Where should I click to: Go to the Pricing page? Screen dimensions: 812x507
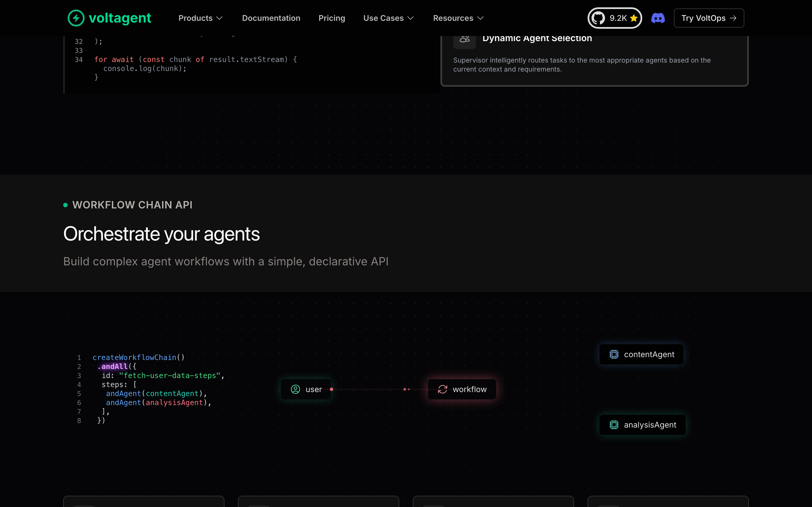pos(332,18)
